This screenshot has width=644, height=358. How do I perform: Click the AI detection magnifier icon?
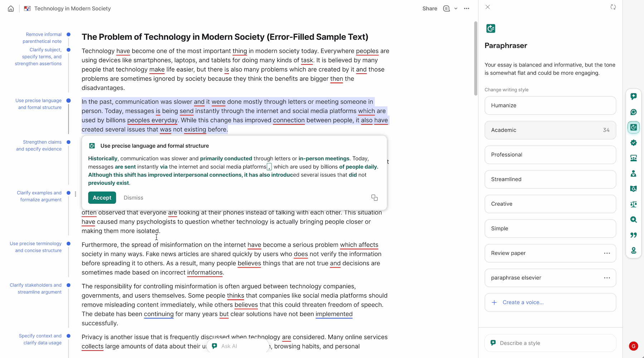[633, 220]
